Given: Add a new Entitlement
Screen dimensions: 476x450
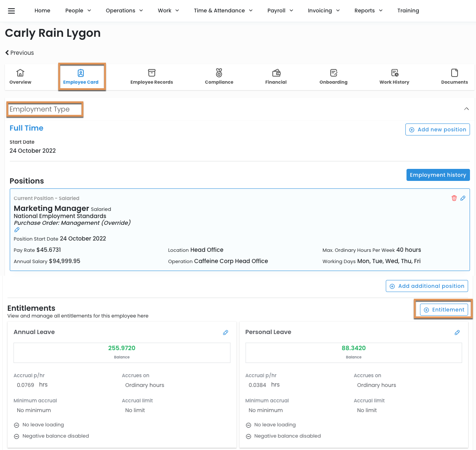Looking at the screenshot, I should tap(444, 310).
